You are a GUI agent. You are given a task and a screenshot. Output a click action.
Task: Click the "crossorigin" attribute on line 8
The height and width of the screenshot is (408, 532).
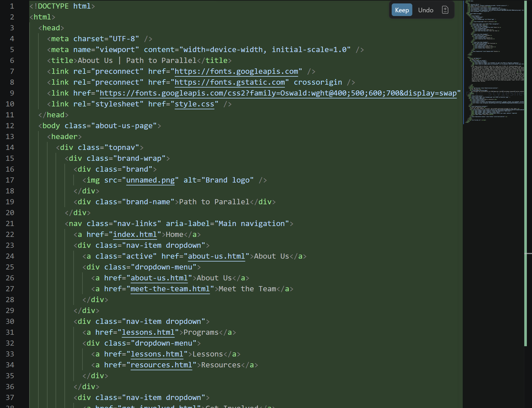pyautogui.click(x=318, y=82)
